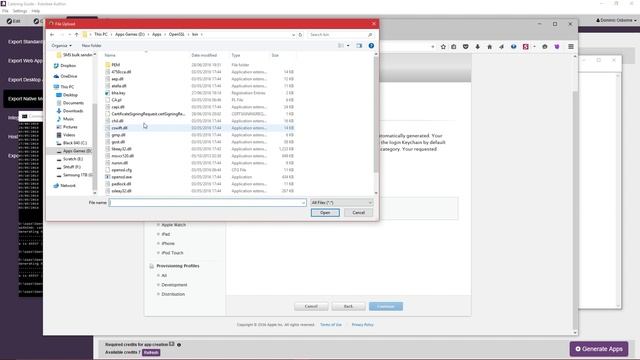Click the Refresh credits button
The height and width of the screenshot is (360, 640).
coord(151,353)
